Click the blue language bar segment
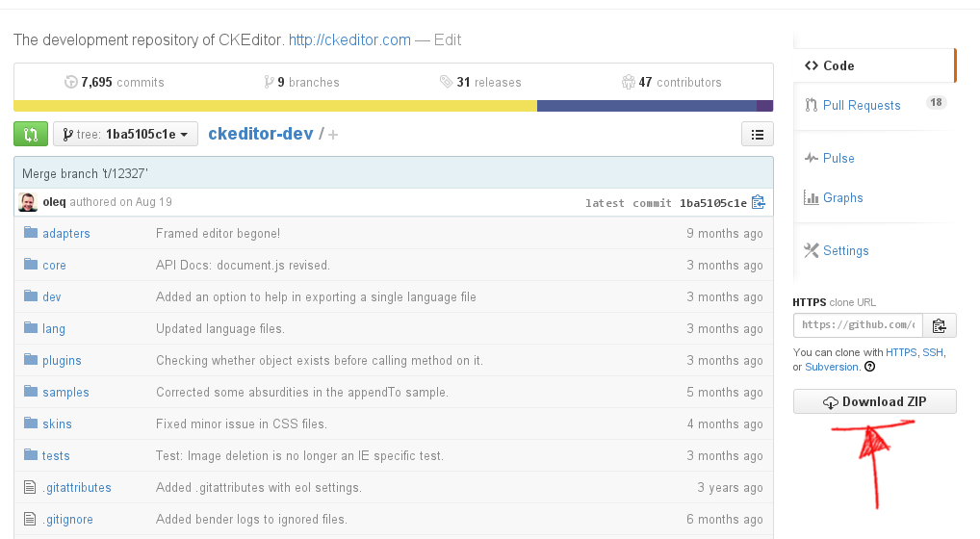 647,106
